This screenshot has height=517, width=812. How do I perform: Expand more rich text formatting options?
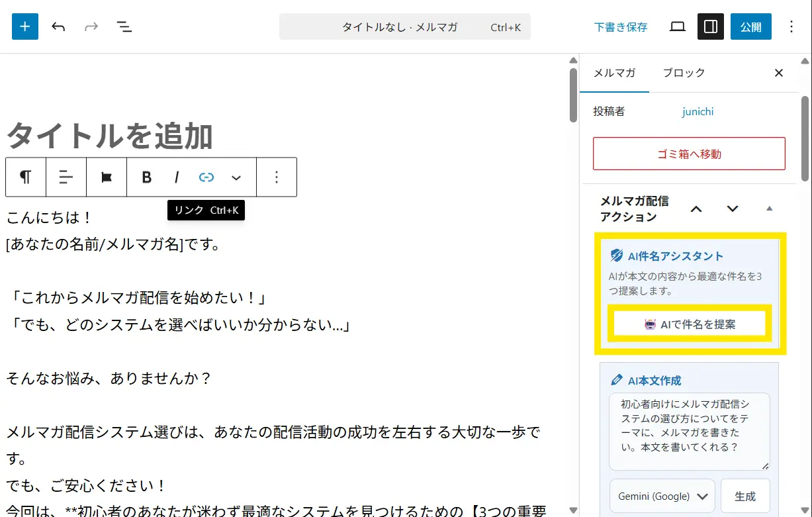pos(236,177)
